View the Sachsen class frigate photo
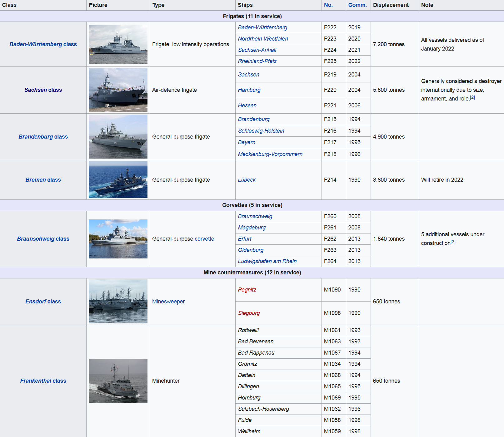504x437 pixels. tap(118, 90)
